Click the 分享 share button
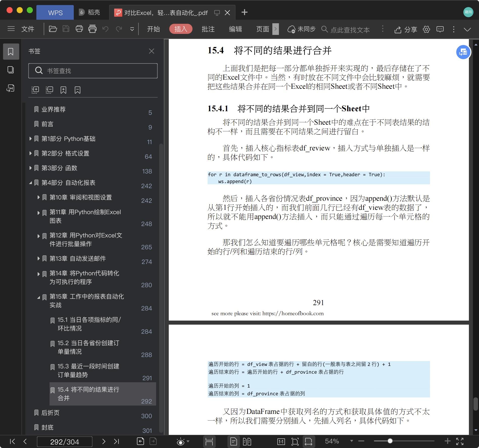This screenshot has height=448, width=479. click(406, 30)
